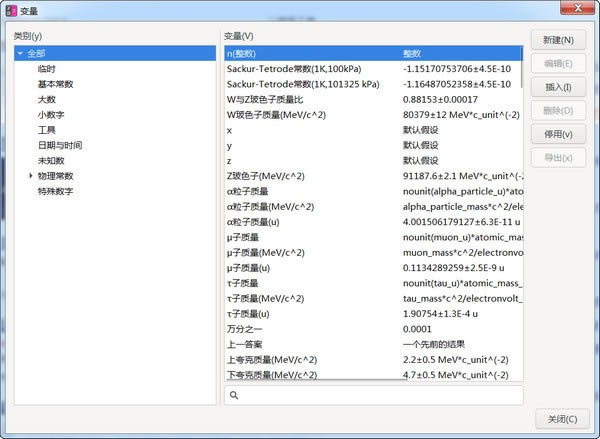
Task: Click the Qalculate app icon in title bar
Action: (11, 11)
